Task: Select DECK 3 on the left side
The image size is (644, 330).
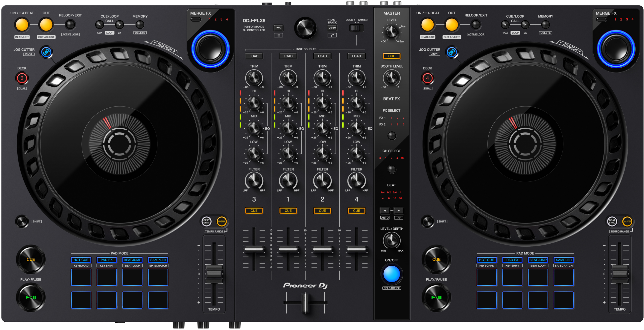Action: tap(22, 78)
